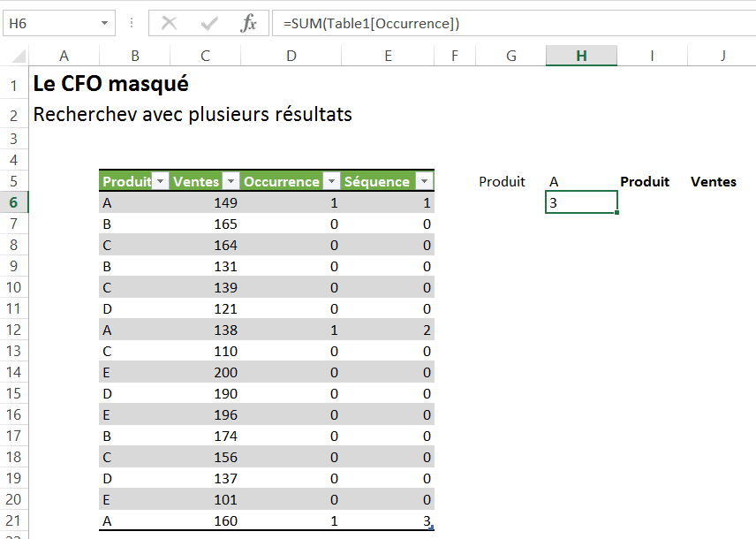This screenshot has height=539, width=756.
Task: Click the table resize handle at bottom-right
Action: pos(430,528)
